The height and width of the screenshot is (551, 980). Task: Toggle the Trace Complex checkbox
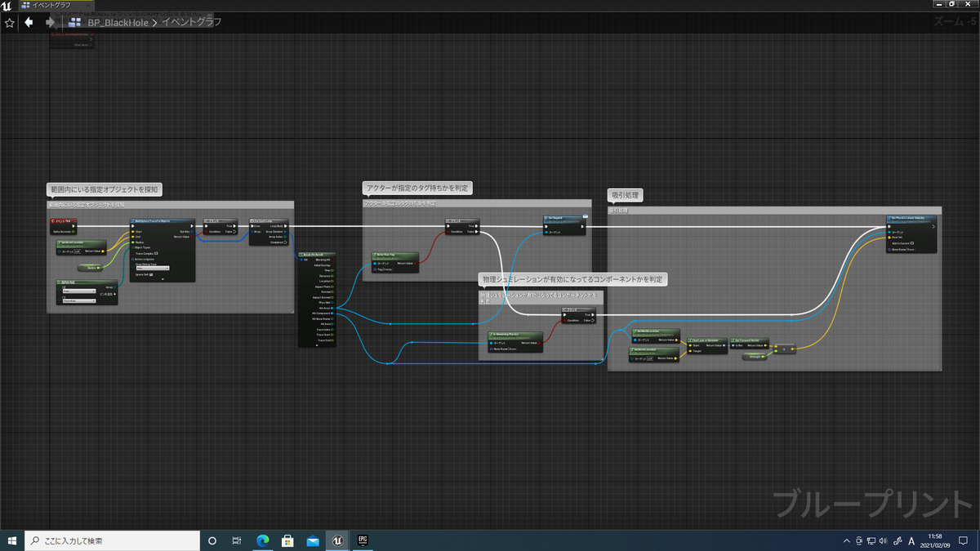coord(156,253)
